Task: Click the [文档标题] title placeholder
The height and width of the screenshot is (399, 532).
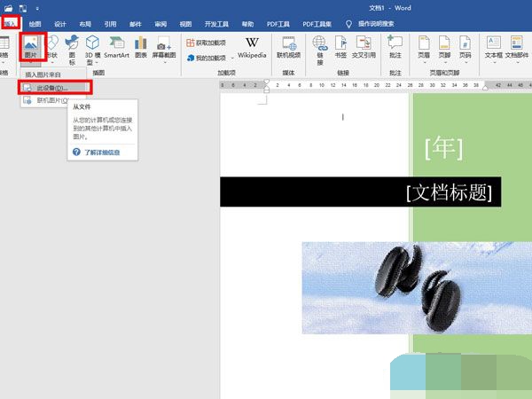Action: click(x=448, y=192)
